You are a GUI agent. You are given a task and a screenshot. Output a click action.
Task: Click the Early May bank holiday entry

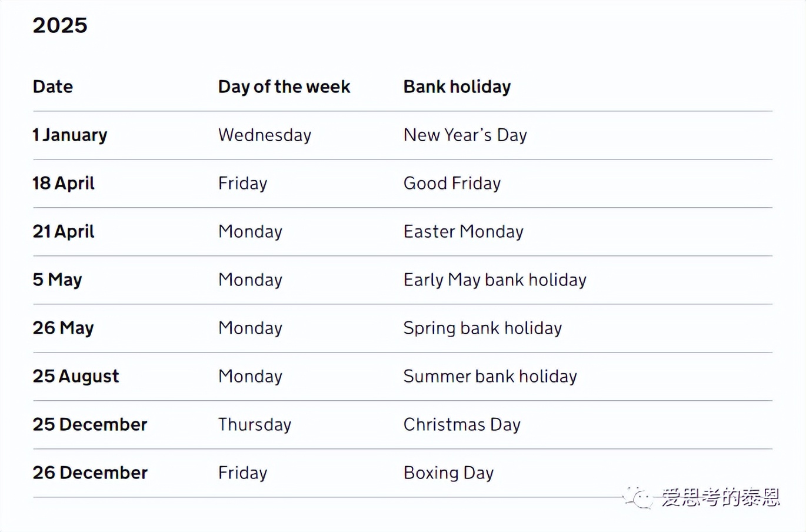tap(495, 280)
